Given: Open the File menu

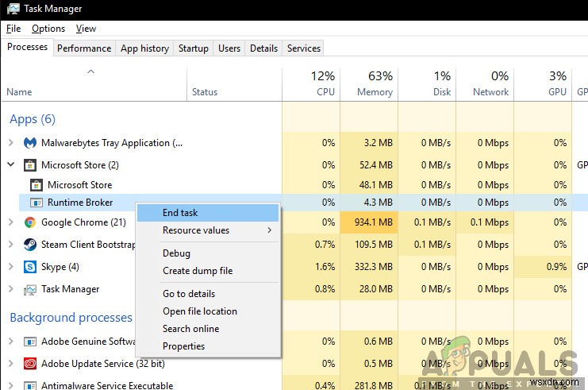Looking at the screenshot, I should pyautogui.click(x=13, y=29).
